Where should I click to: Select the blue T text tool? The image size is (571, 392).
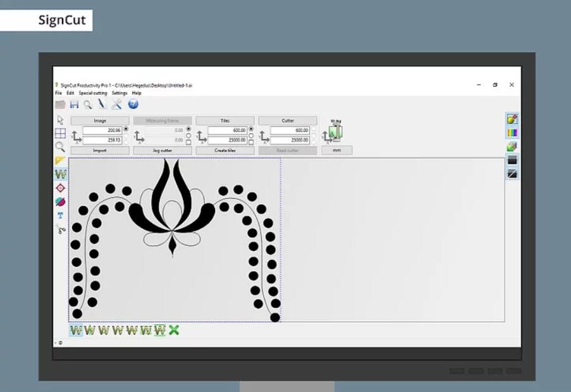pyautogui.click(x=61, y=216)
